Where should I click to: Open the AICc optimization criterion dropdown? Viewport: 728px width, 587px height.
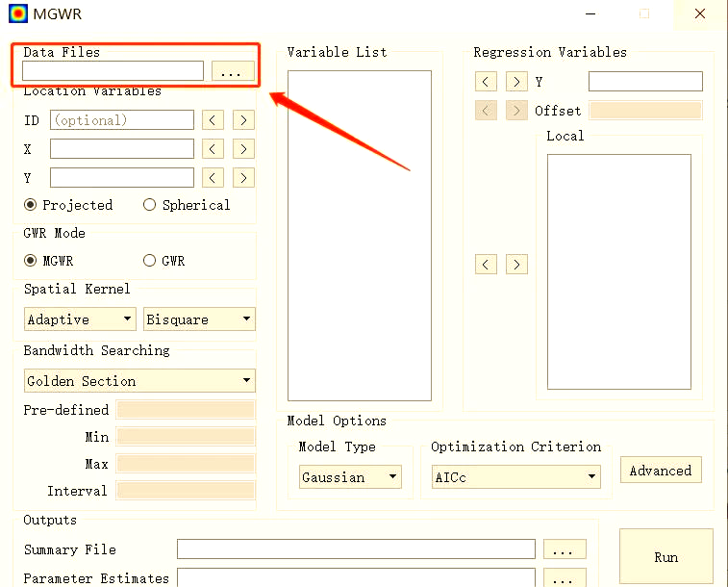(516, 477)
